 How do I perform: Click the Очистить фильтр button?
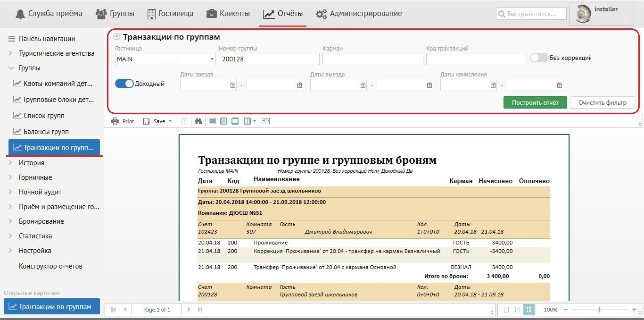click(x=602, y=102)
